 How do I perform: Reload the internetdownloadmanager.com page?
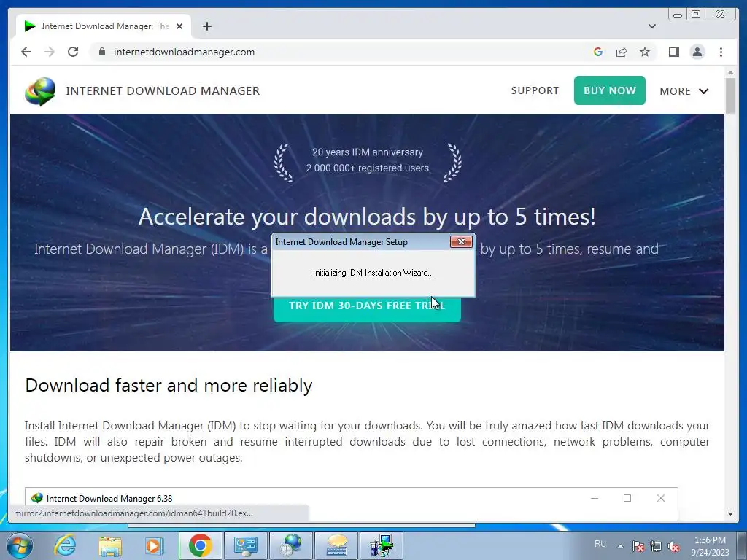point(73,52)
